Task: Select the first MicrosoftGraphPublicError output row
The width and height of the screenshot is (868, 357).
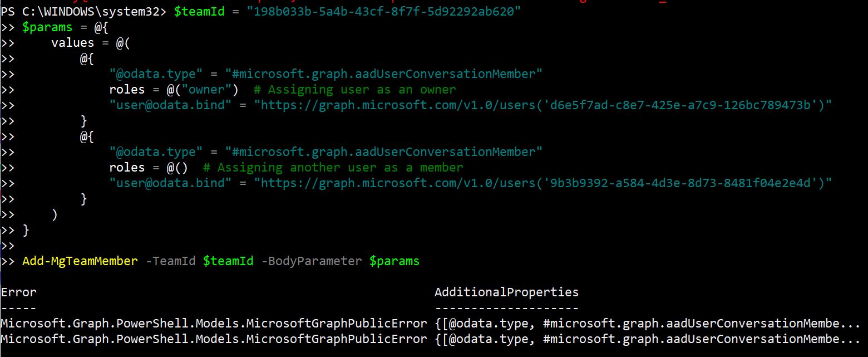Action: click(214, 324)
